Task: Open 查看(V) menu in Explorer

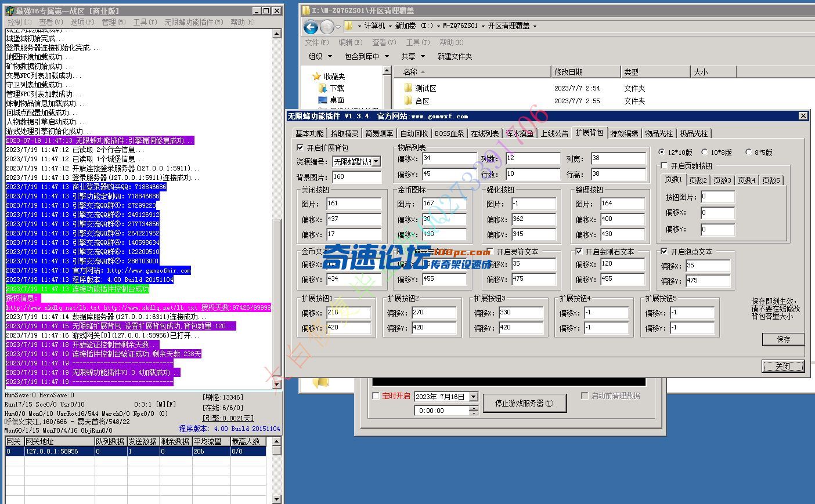Action: point(384,42)
